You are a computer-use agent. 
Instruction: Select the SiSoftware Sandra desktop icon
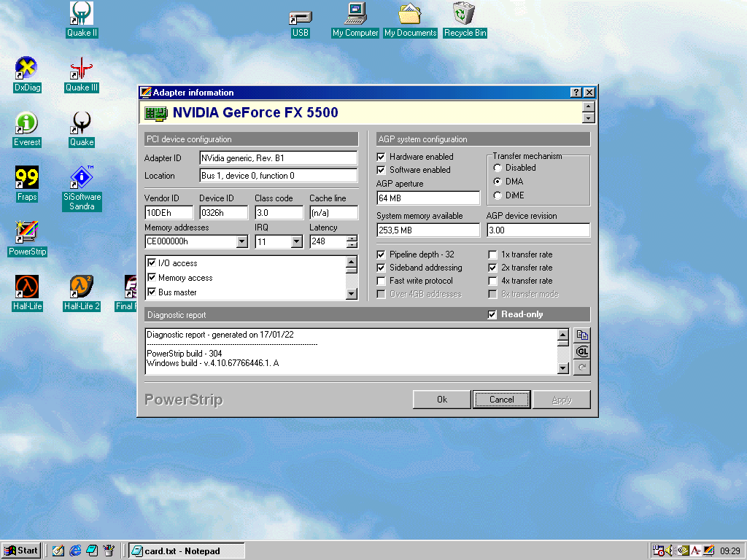coord(82,179)
